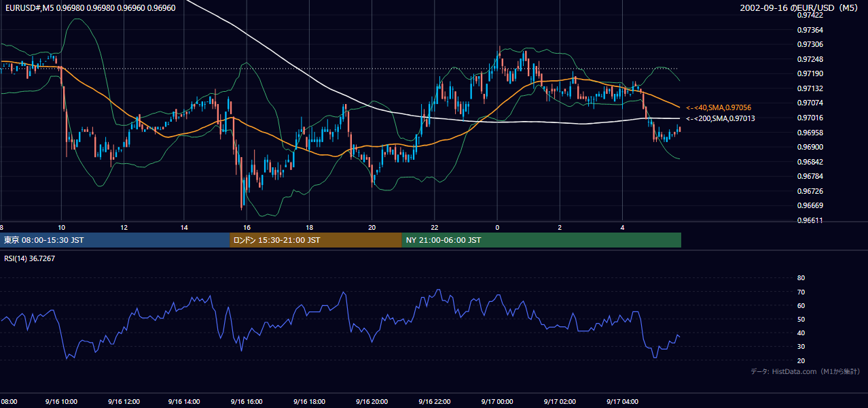868x408 pixels.
Task: Select the ロンドン 15:30-21:00 JST session bar
Action: tap(316, 240)
